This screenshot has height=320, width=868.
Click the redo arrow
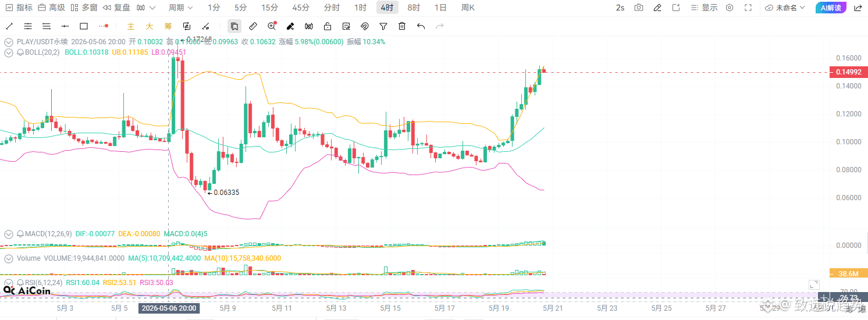[x=440, y=26]
